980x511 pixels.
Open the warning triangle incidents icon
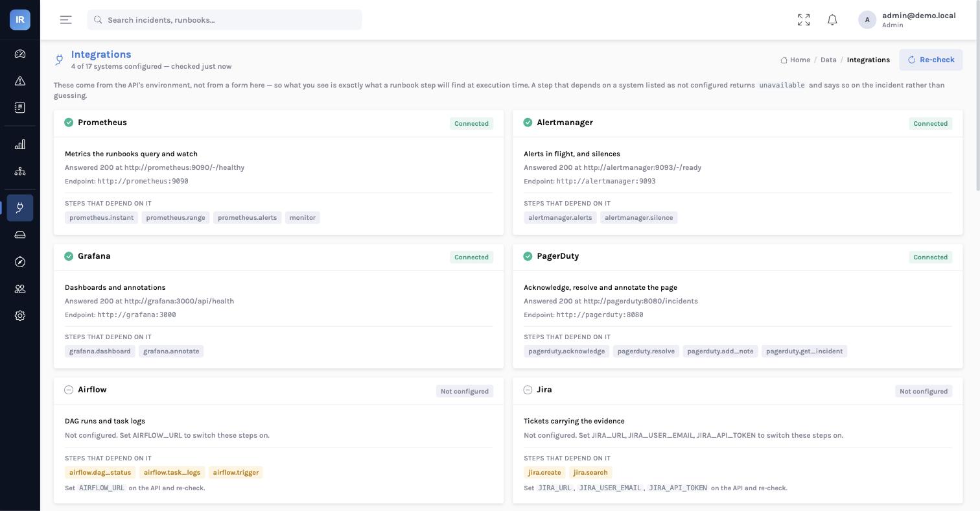(x=20, y=81)
